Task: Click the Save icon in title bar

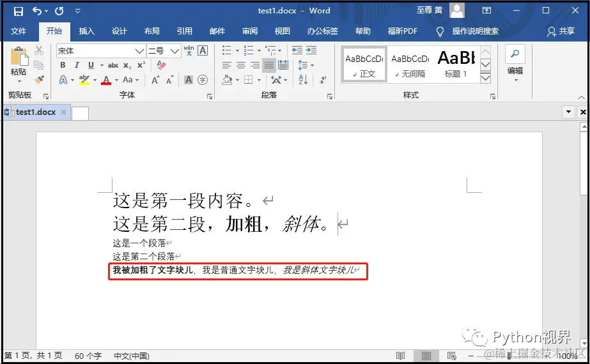Action: pos(18,11)
